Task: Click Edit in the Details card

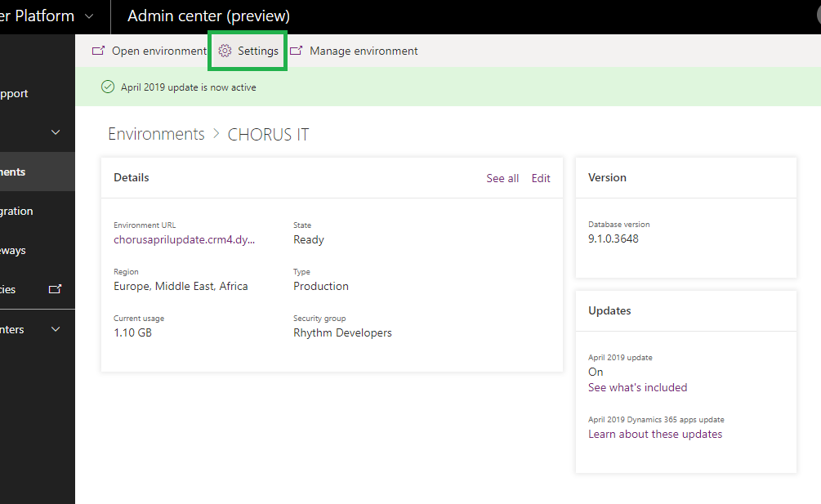Action: (x=541, y=178)
